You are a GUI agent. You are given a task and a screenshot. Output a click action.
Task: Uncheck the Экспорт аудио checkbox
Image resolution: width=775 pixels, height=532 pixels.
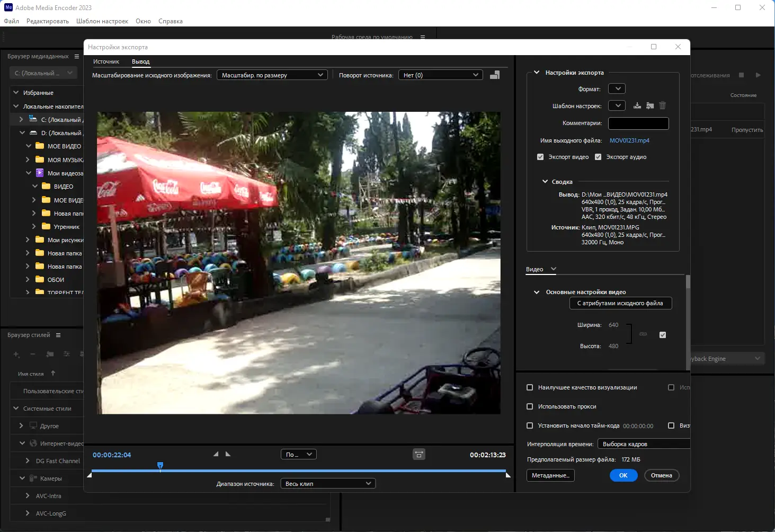[x=598, y=157]
